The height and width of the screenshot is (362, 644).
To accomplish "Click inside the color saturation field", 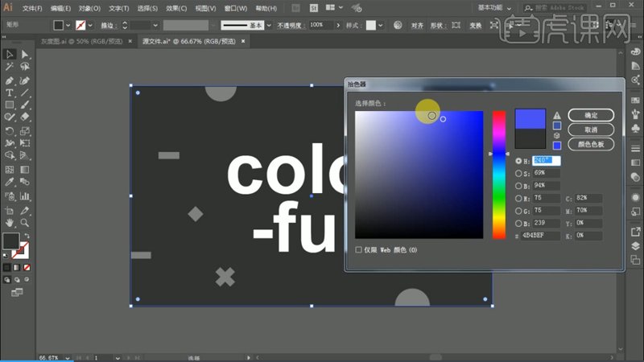I will tap(419, 175).
